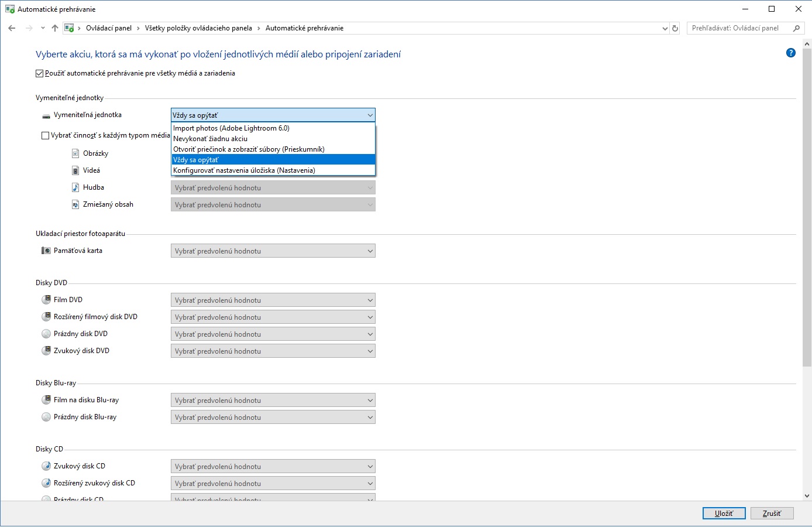Open the Rozšírený zvukový disk CD dropdown
This screenshot has height=527, width=812.
point(273,484)
